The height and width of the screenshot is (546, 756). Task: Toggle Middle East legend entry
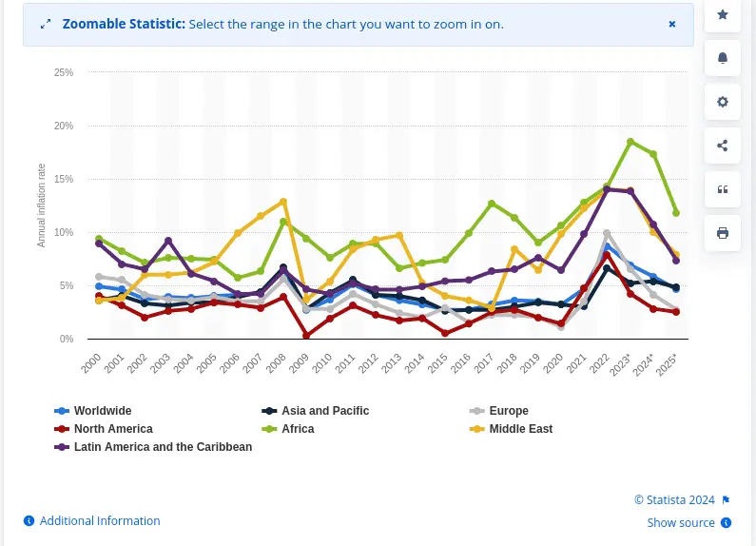click(x=520, y=429)
